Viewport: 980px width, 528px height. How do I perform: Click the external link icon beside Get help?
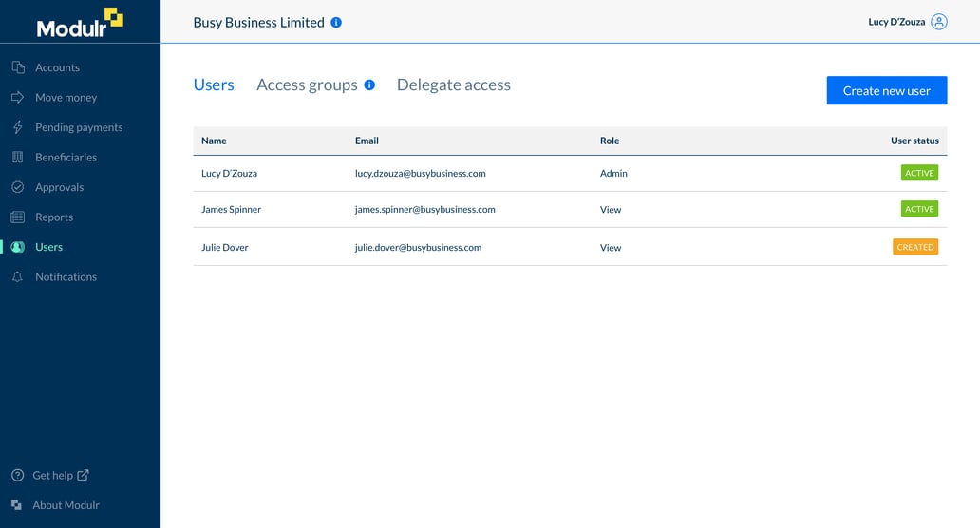(x=84, y=475)
